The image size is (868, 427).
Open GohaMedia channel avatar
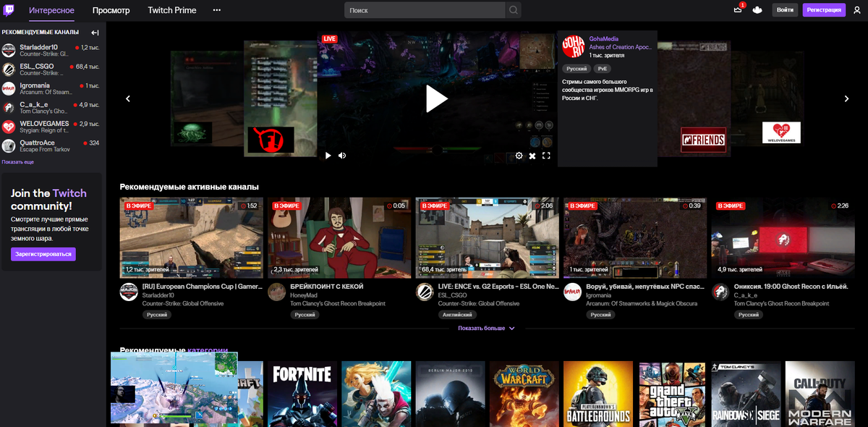pos(573,47)
